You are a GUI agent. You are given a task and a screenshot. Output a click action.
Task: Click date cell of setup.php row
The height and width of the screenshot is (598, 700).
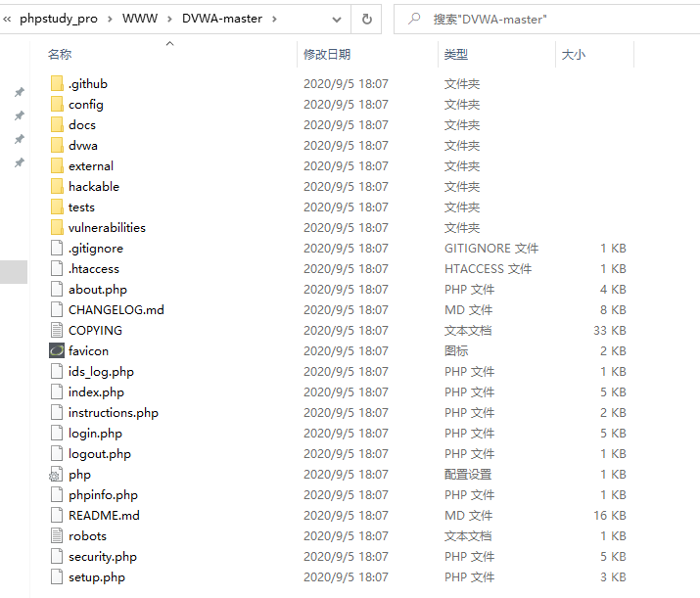pyautogui.click(x=346, y=577)
